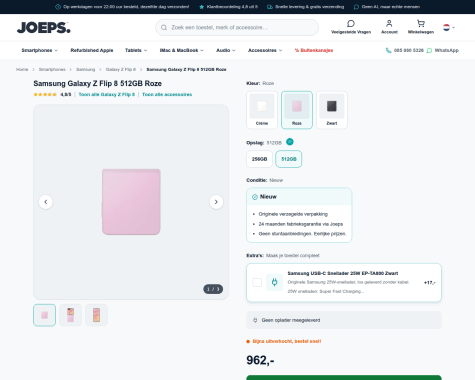Click the +17,- extra price
475x380 pixels.
[x=430, y=283]
